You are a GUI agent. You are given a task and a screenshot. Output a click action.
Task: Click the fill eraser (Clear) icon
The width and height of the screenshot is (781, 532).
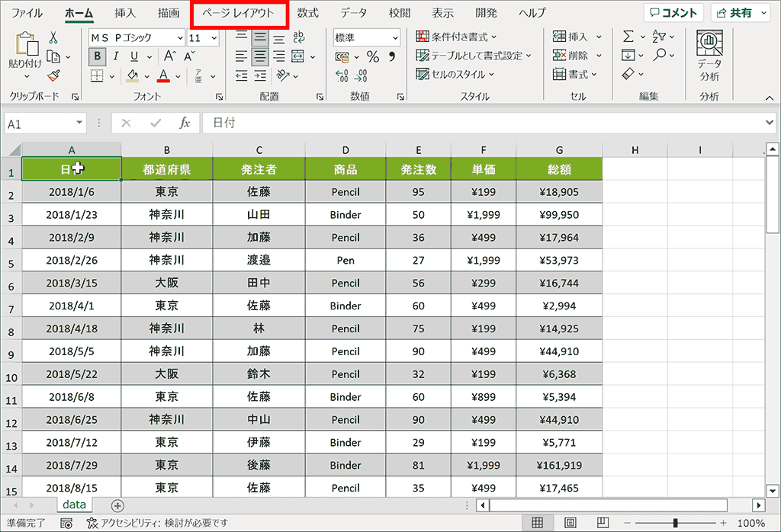pyautogui.click(x=628, y=73)
